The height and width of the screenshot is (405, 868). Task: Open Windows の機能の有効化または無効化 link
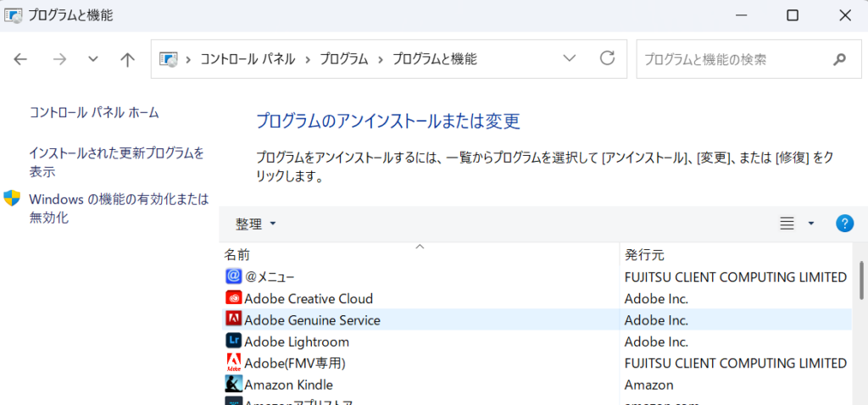click(x=118, y=208)
